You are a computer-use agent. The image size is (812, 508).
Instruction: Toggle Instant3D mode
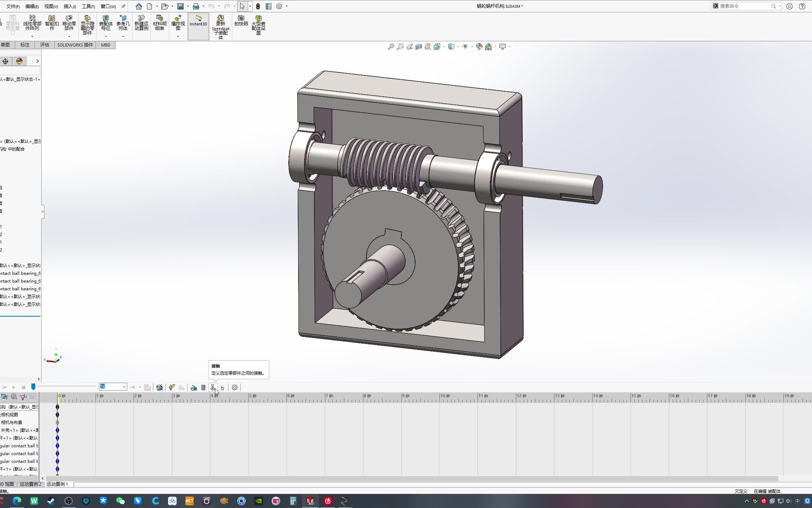coord(198,21)
